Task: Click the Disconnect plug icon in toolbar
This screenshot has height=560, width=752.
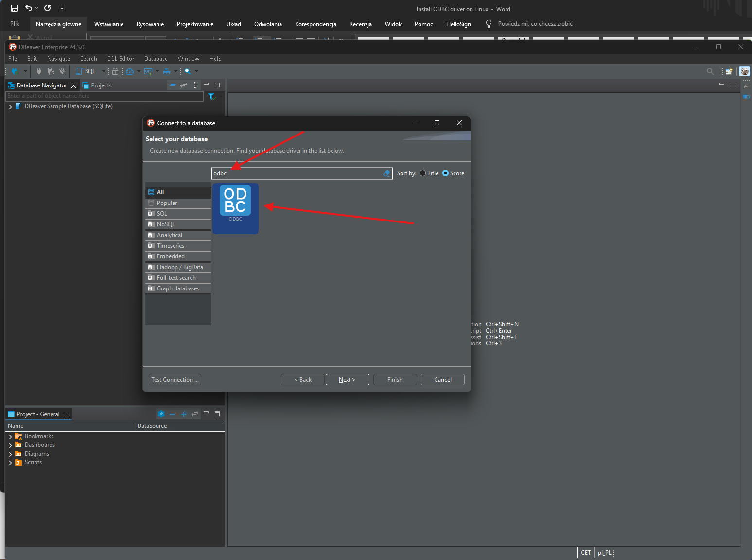Action: pyautogui.click(x=62, y=71)
